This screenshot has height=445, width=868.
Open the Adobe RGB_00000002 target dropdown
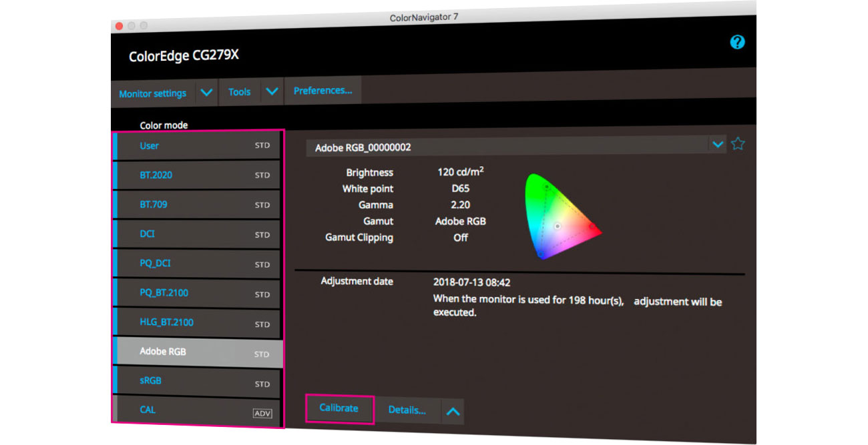(x=718, y=144)
